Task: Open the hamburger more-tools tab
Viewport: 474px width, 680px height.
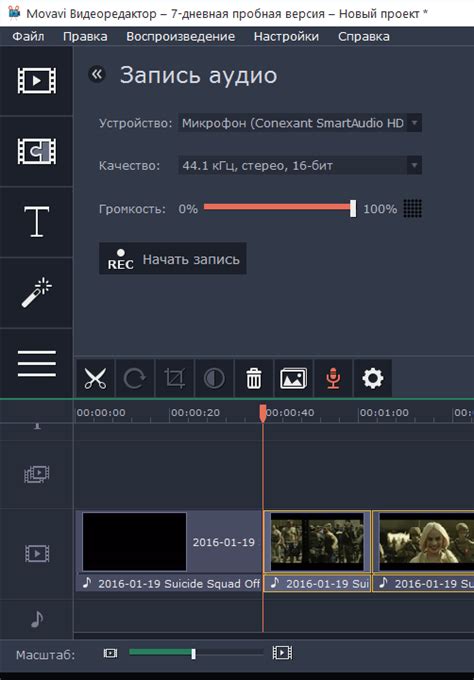Action: [x=36, y=363]
